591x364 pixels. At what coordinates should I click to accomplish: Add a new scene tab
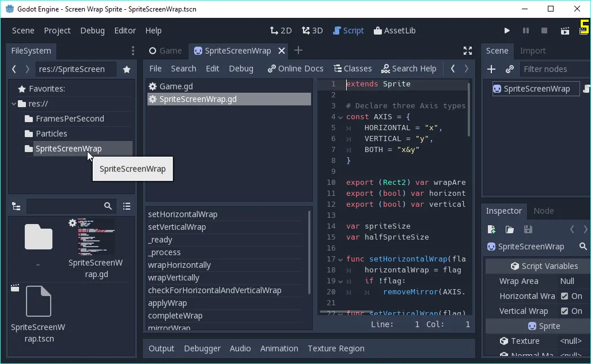[x=298, y=50]
